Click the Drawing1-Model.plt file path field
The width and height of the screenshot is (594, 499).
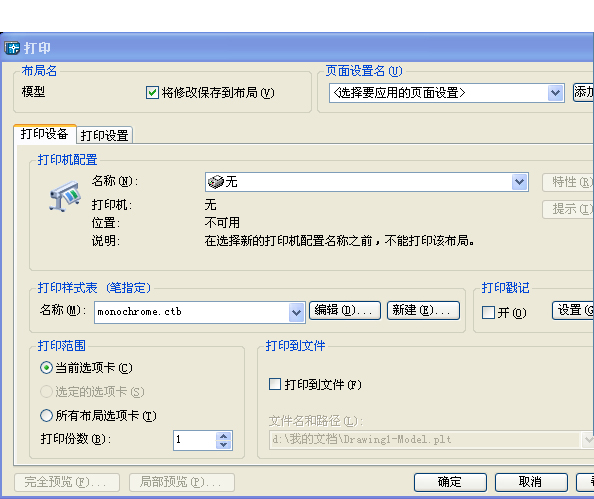[425, 440]
